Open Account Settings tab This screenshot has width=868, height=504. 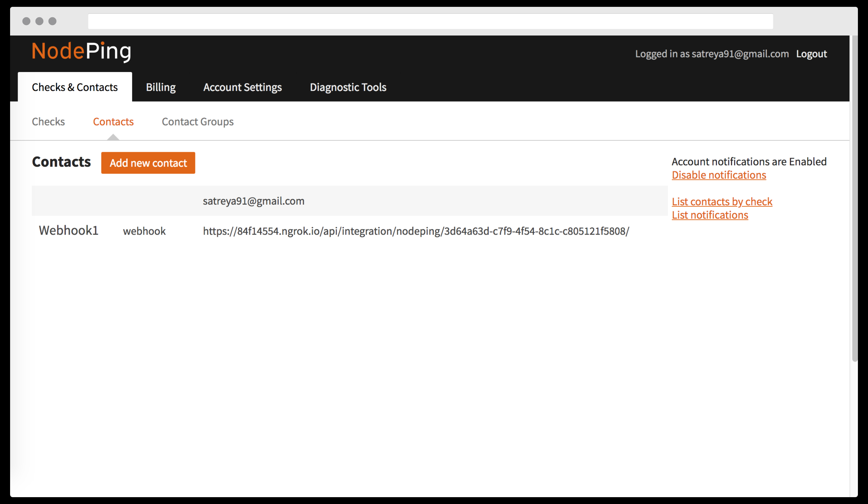click(242, 87)
